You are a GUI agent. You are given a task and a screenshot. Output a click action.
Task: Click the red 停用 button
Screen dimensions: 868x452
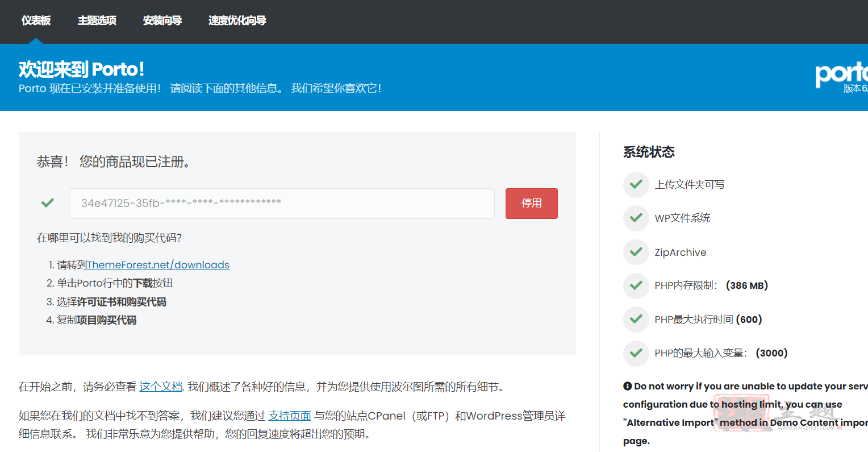pyautogui.click(x=532, y=204)
